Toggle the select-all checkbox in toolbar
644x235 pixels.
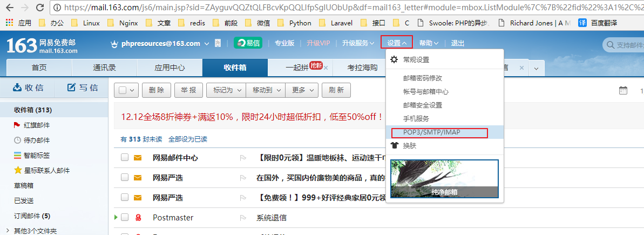pos(123,91)
